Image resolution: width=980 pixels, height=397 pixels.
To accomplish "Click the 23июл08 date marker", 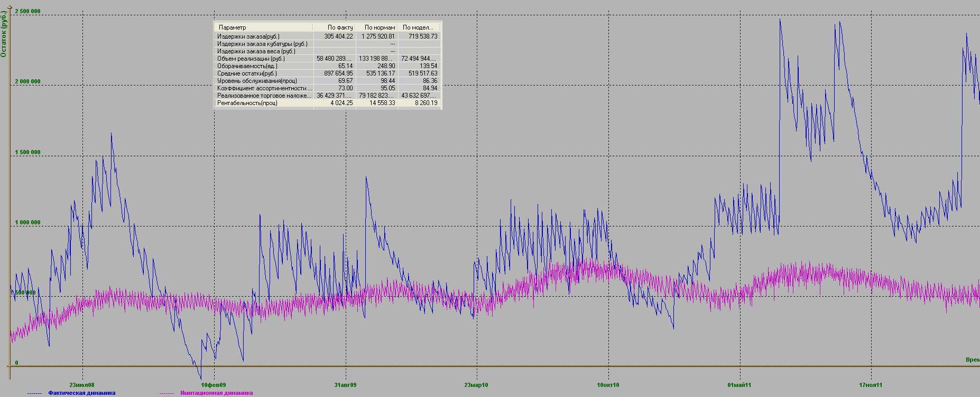I will point(82,385).
